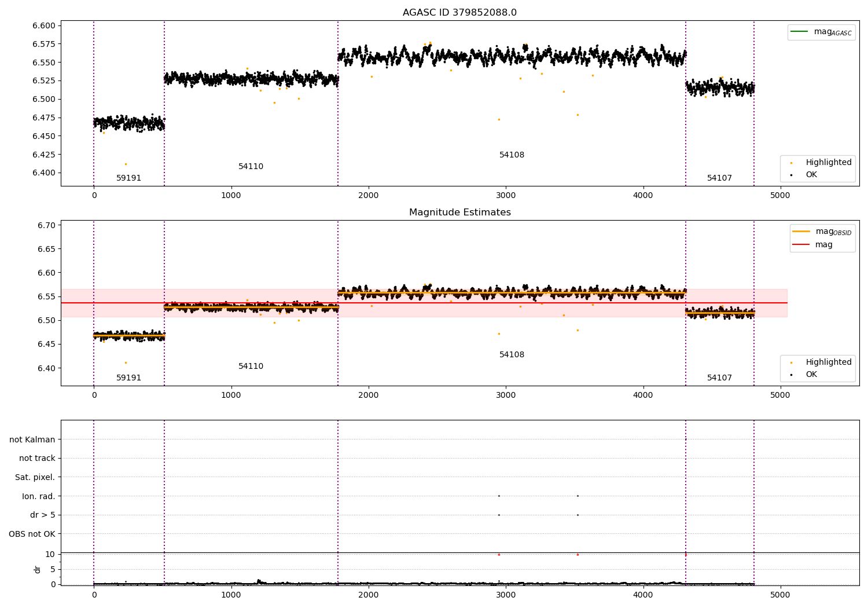
Task: Click the 10 tick on the dr axis
Action: pyautogui.click(x=50, y=554)
